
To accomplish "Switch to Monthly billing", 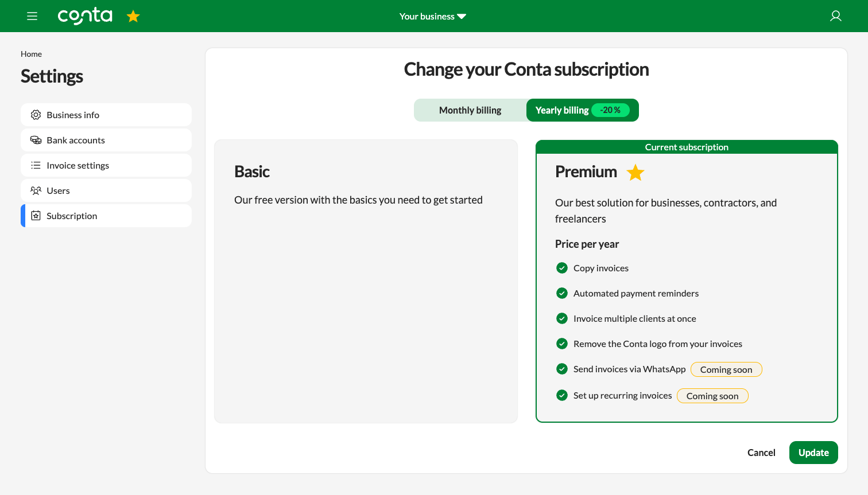I will click(470, 110).
